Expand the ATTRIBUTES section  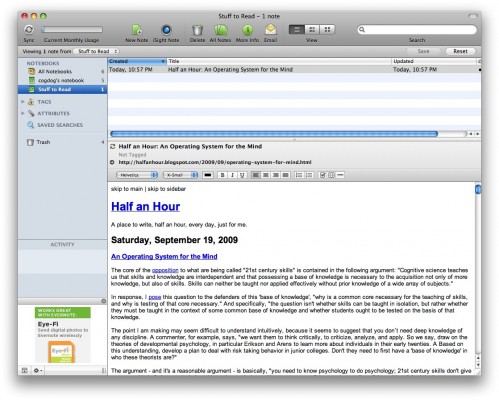23,113
